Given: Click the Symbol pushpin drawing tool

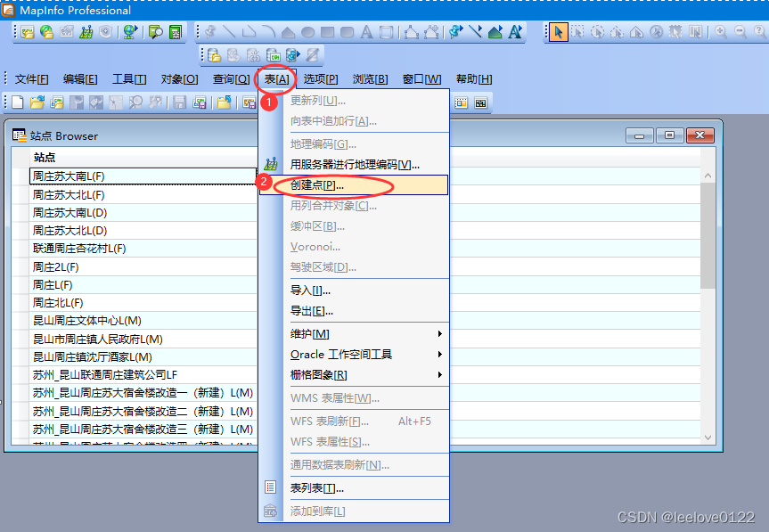Looking at the screenshot, I should tap(210, 32).
